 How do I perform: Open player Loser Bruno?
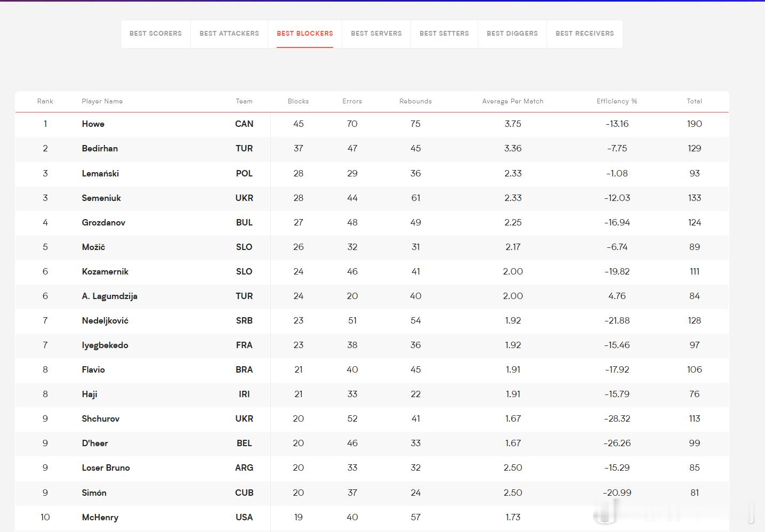click(x=106, y=468)
